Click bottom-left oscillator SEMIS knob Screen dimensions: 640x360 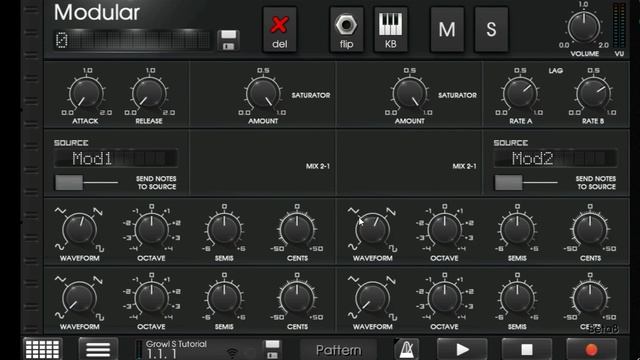point(224,298)
